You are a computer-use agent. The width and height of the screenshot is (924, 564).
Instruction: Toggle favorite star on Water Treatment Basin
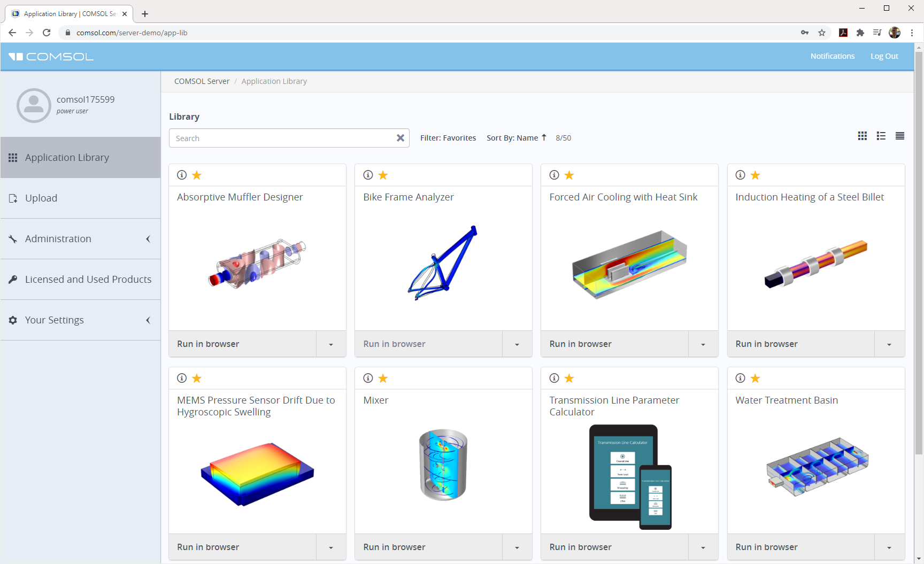coord(755,378)
